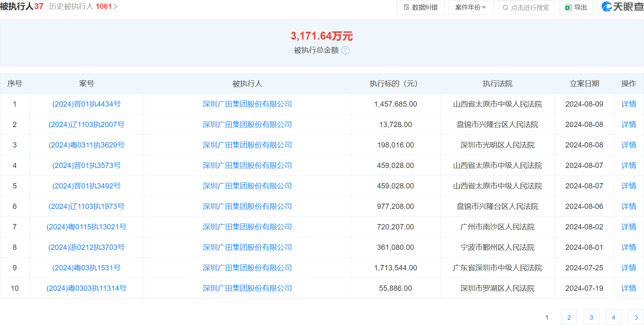Open 详情 for case 晋01执3573号

point(629,165)
